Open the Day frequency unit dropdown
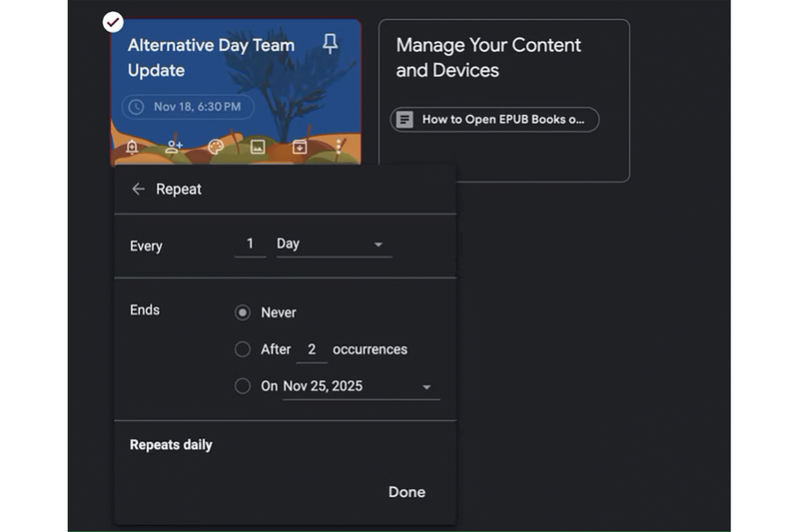 [333, 245]
